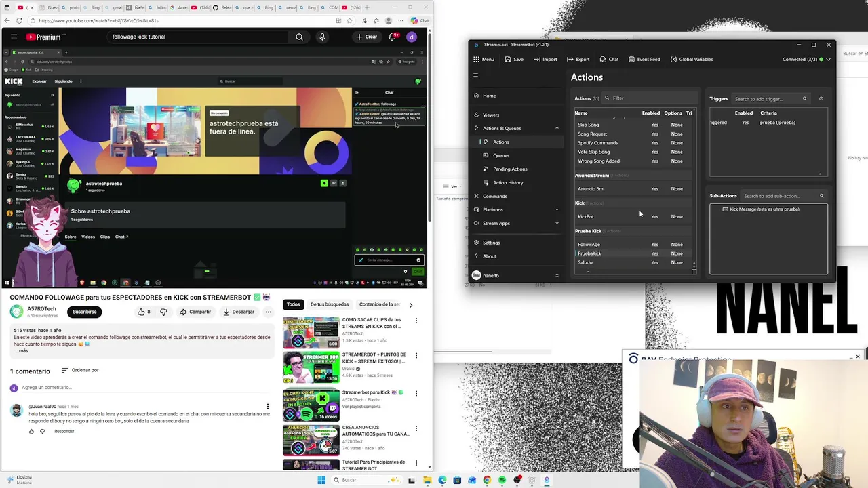Click the Search to add trigger field
The width and height of the screenshot is (868, 488).
tap(770, 99)
